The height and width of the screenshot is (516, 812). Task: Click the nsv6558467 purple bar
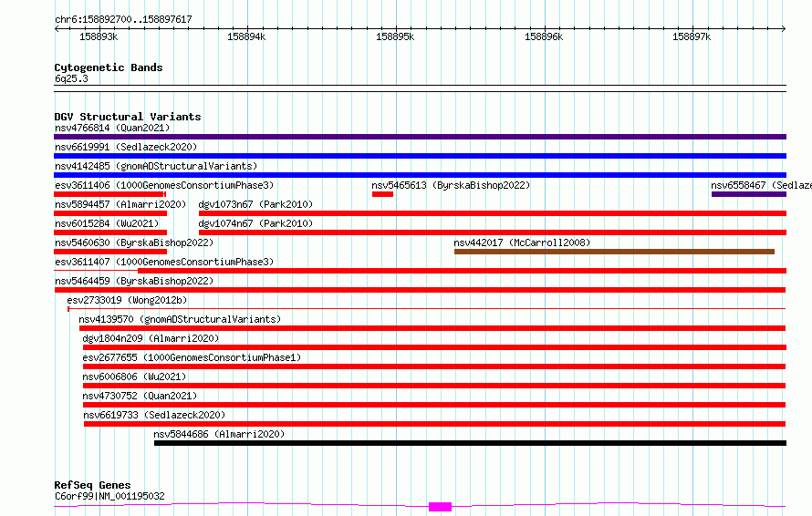click(x=749, y=194)
